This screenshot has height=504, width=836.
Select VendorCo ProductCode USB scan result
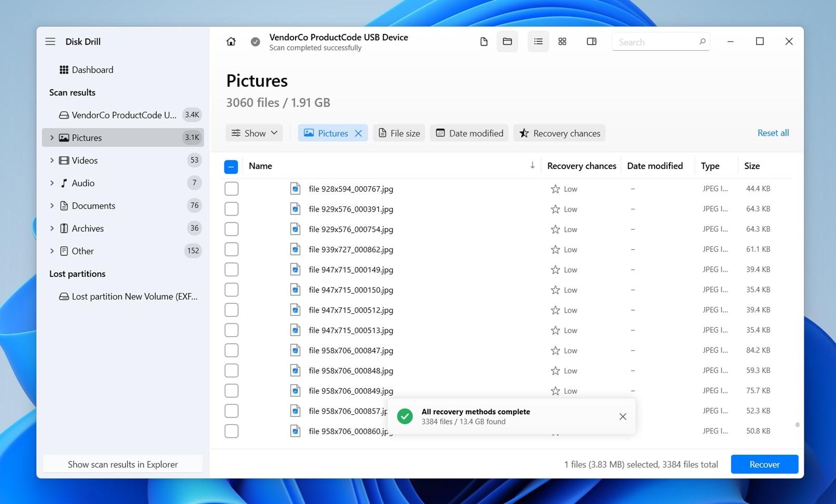pyautogui.click(x=123, y=115)
